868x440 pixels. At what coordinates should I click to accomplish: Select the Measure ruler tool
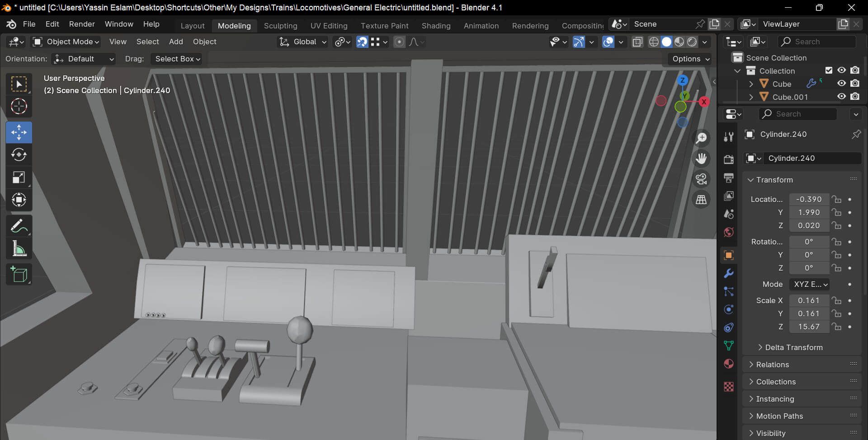[19, 248]
